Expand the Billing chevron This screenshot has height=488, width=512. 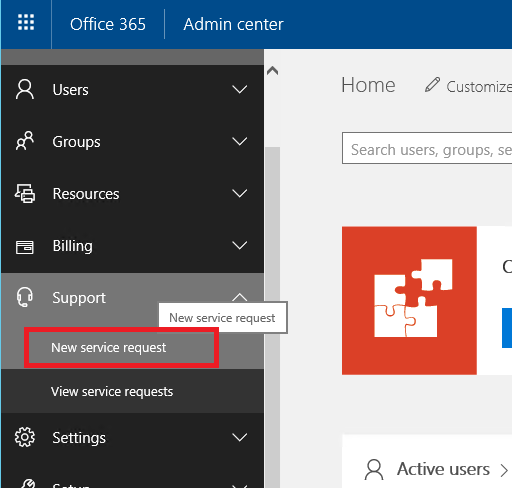tap(240, 245)
